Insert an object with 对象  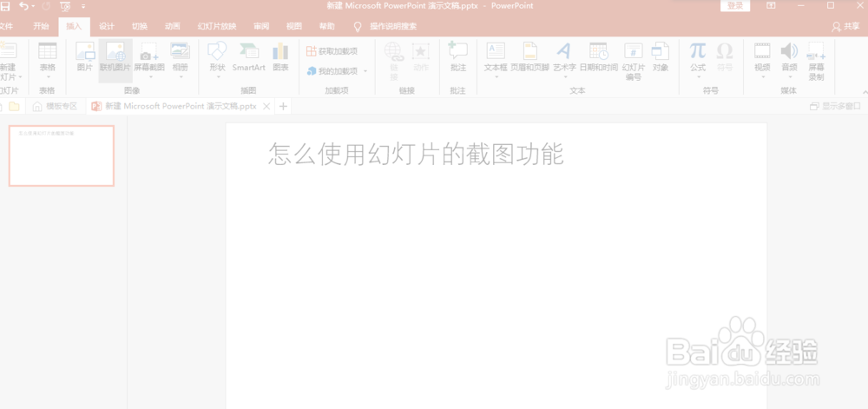(x=661, y=57)
